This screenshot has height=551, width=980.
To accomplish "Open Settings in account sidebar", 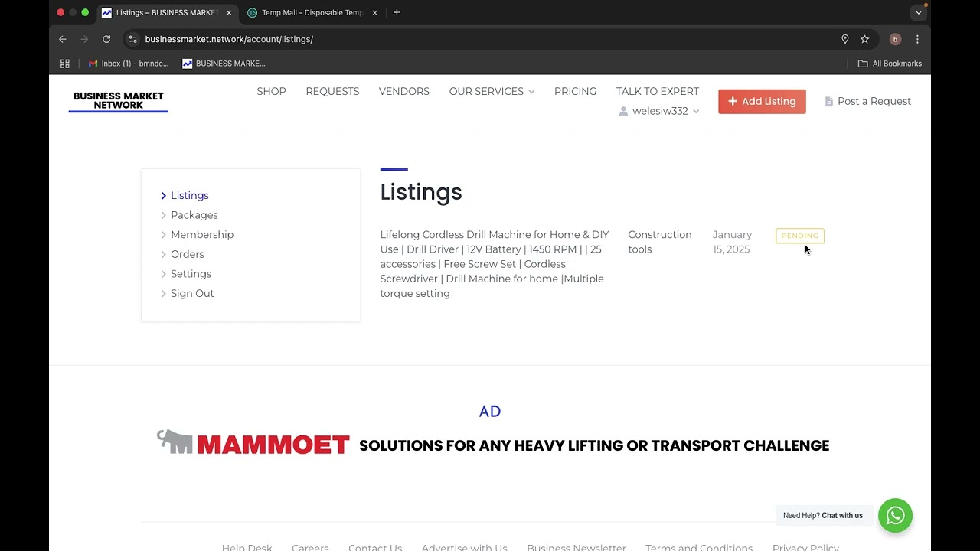I will point(191,274).
